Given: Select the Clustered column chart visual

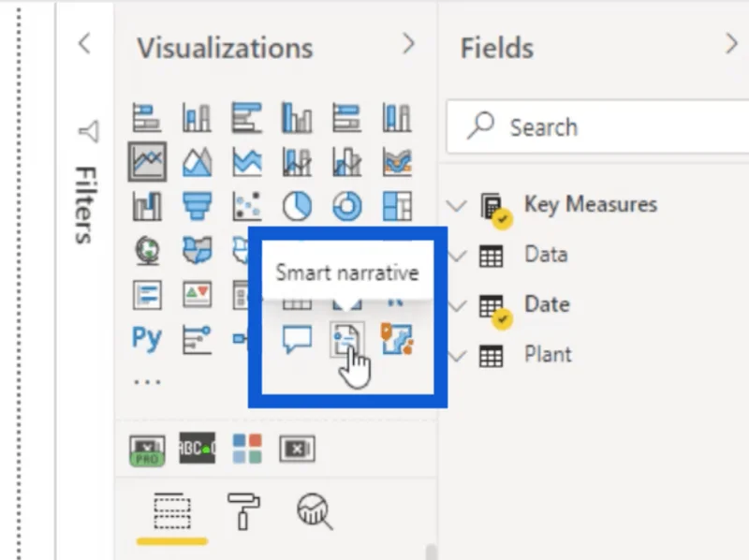Looking at the screenshot, I should [x=297, y=117].
